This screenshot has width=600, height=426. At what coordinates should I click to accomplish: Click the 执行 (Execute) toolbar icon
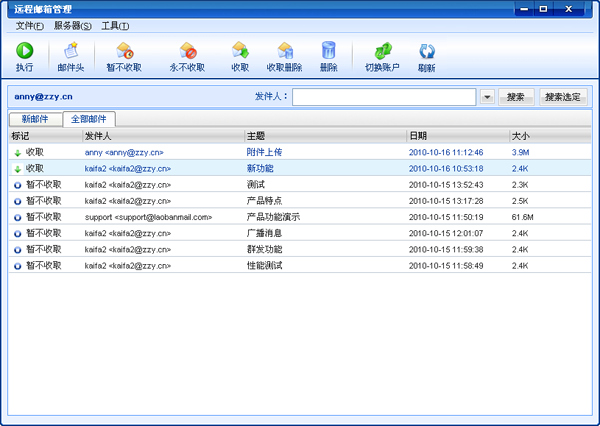[x=24, y=51]
